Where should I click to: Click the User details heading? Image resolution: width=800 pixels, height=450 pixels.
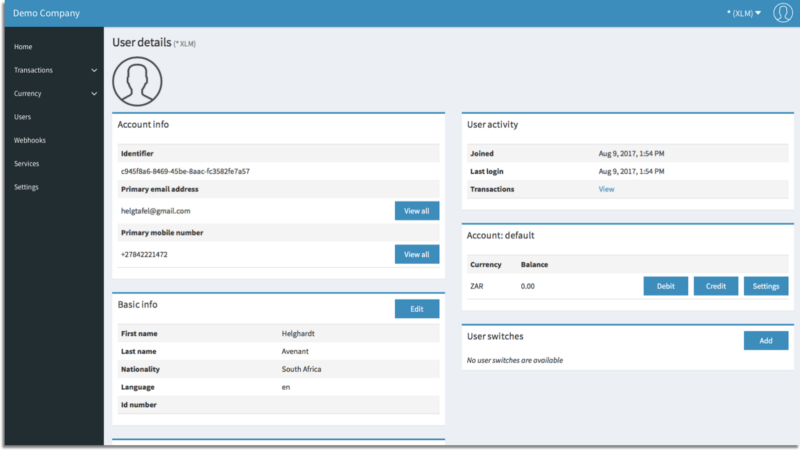142,42
